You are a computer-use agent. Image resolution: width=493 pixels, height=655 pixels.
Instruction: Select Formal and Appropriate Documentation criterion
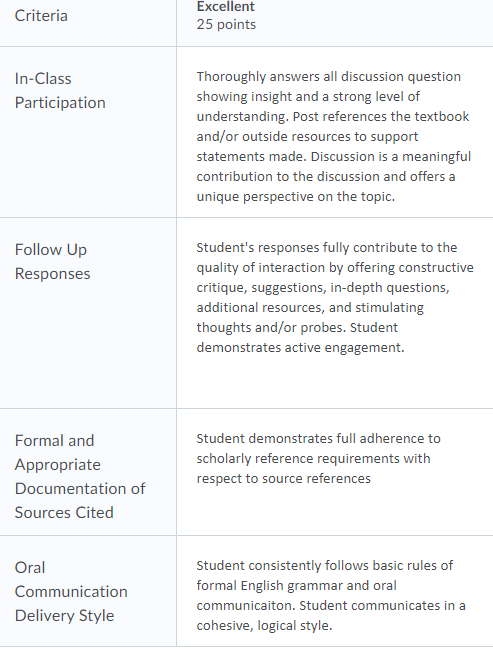point(80,477)
